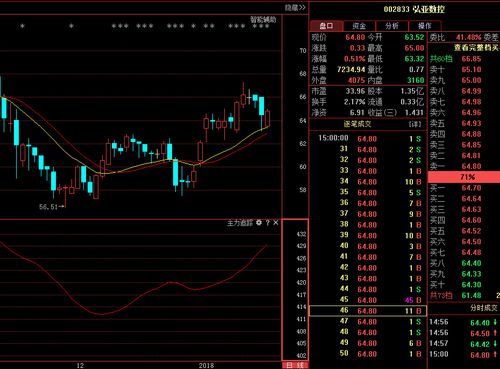This screenshot has width=500, height=369.
Task: Click the down arrow beside 14:57 64.42
Action: tap(495, 344)
